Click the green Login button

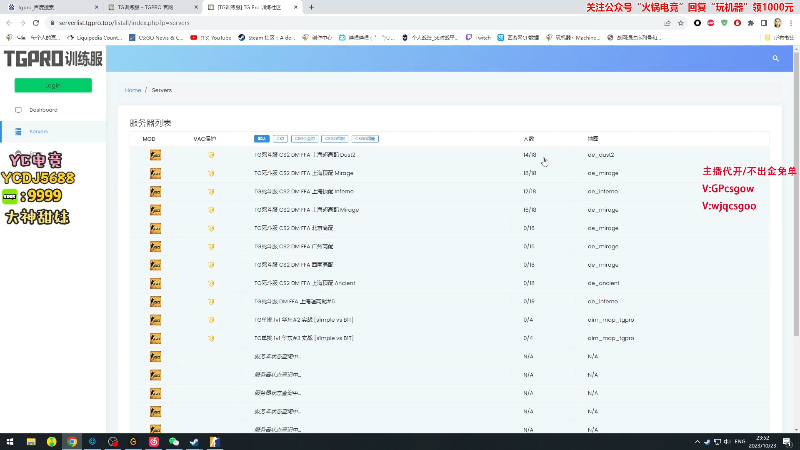[53, 85]
